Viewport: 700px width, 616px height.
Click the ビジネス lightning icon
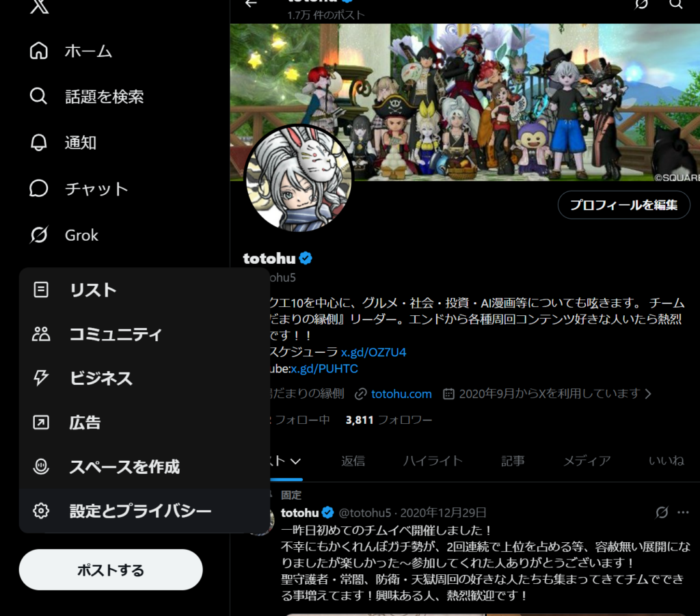click(x=41, y=377)
